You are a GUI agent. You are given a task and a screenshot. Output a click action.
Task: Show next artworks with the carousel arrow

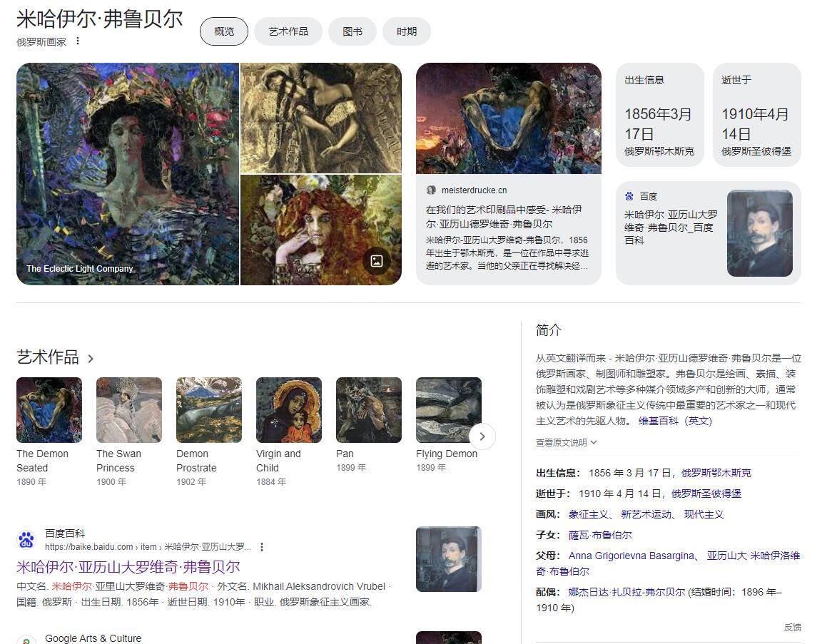click(482, 436)
